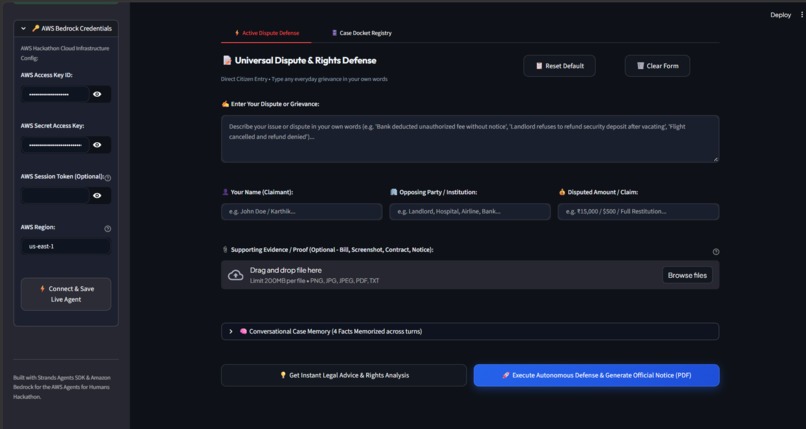806x429 pixels.
Task: Focus the Opposing Party / Institution field
Action: [x=470, y=212]
